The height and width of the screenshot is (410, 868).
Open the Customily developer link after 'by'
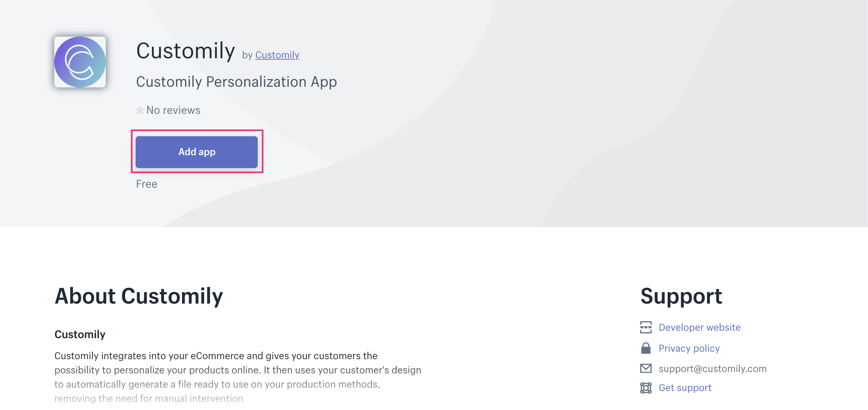pyautogui.click(x=277, y=55)
